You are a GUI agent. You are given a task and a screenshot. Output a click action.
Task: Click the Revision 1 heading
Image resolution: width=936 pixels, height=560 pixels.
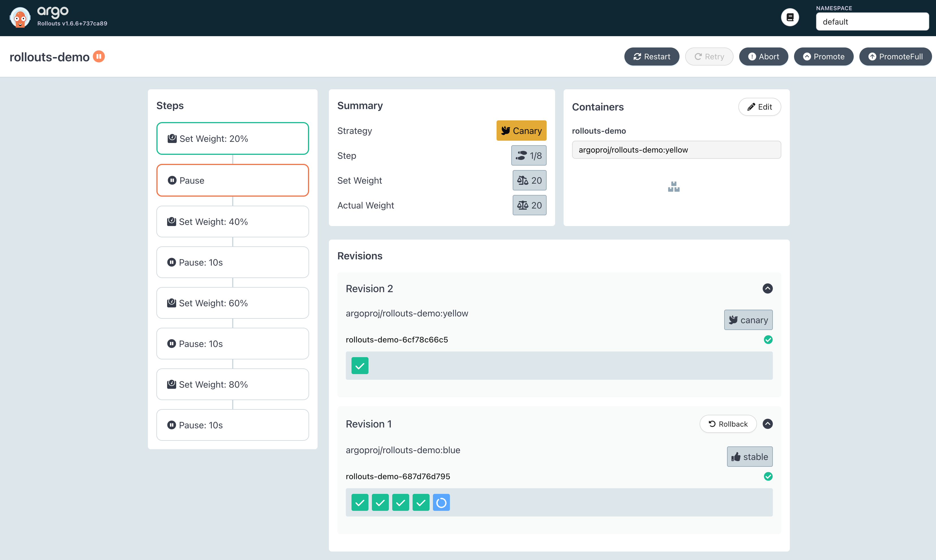pyautogui.click(x=368, y=424)
